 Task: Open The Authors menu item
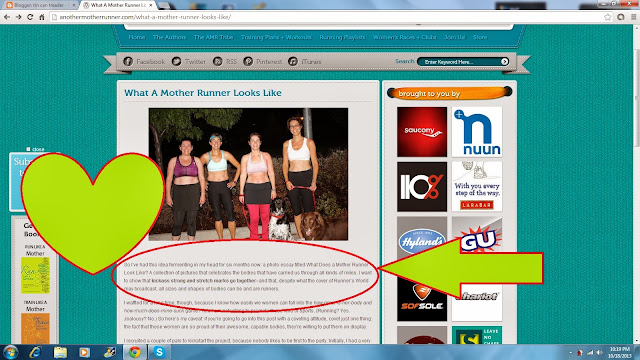169,37
